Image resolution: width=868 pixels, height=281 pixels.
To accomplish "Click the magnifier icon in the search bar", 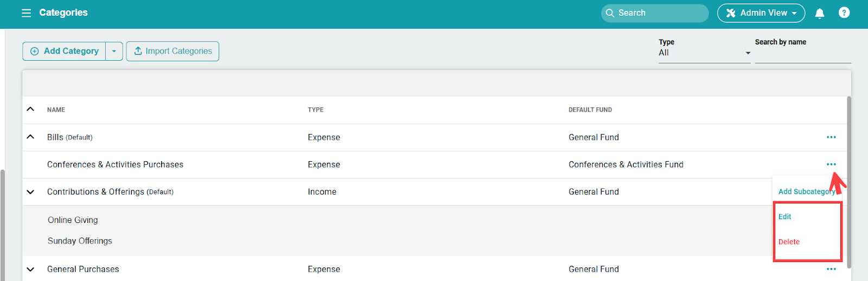I will [x=610, y=13].
